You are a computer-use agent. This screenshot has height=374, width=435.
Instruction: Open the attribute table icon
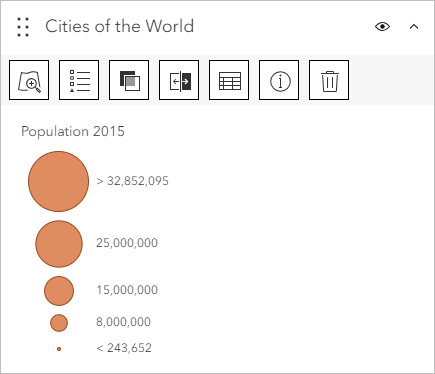(229, 80)
